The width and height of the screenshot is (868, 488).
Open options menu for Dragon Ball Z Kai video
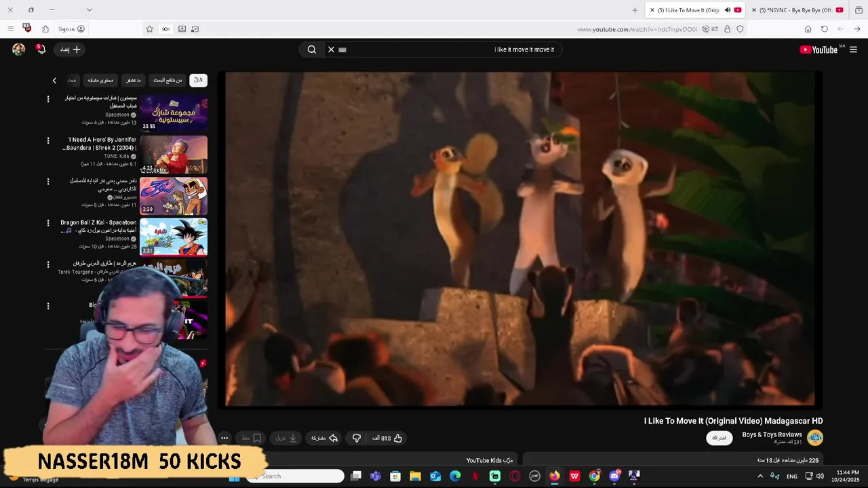coord(47,223)
